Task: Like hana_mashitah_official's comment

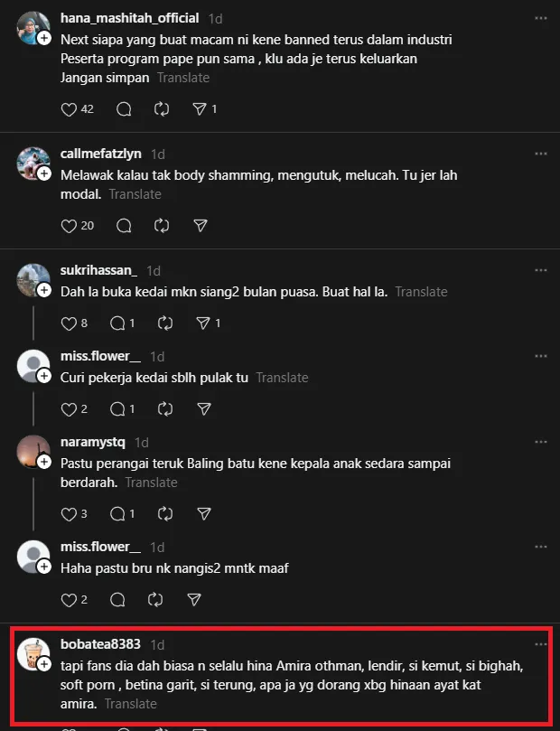Action: (69, 108)
